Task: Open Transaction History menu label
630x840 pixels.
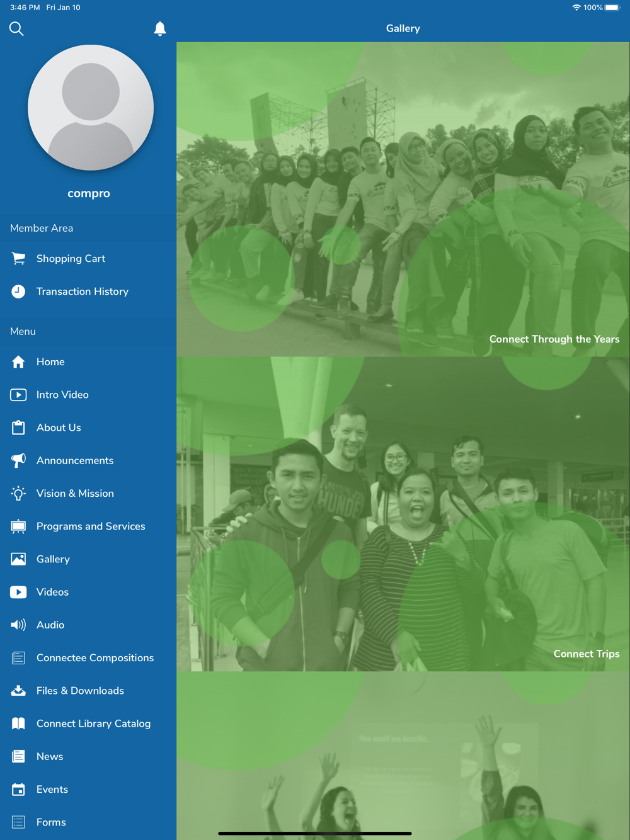Action: 83,292
